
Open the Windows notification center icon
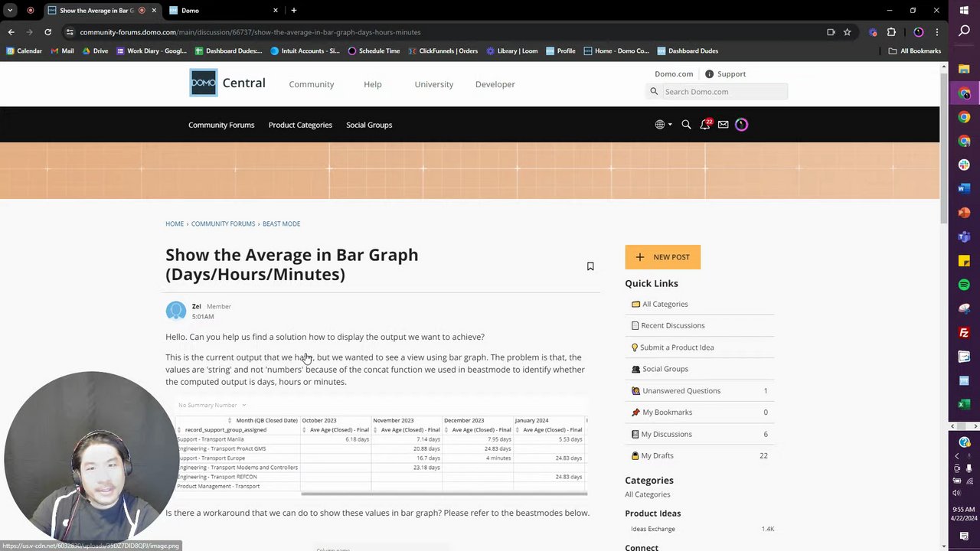coord(964,536)
